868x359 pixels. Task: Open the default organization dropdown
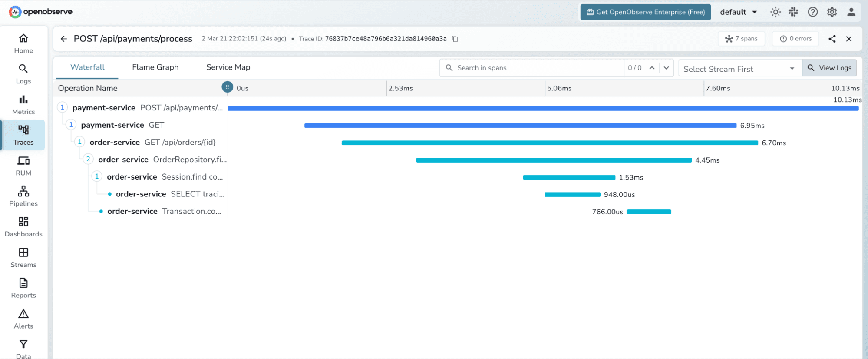pyautogui.click(x=739, y=12)
